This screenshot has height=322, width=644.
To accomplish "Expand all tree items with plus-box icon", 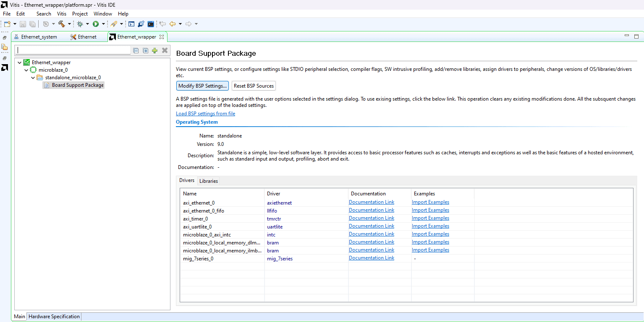I will click(x=146, y=50).
